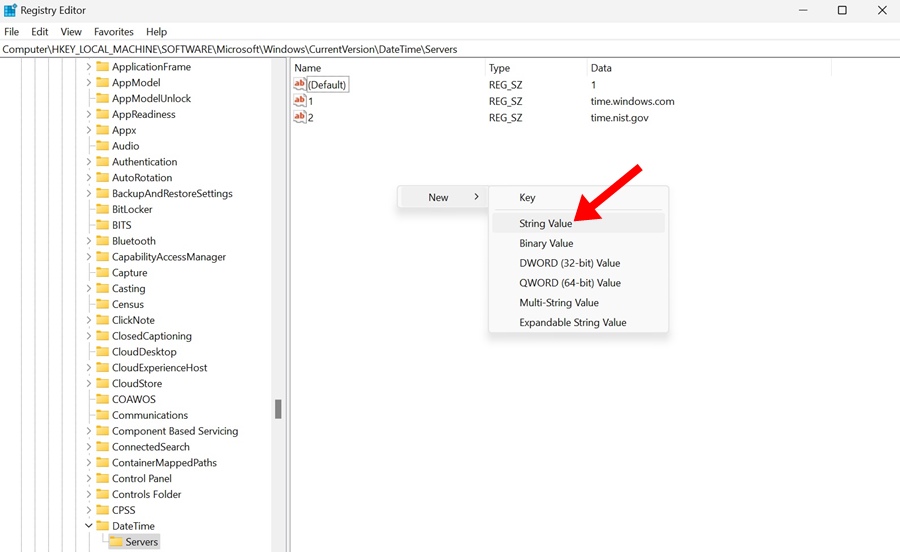This screenshot has height=552, width=900.
Task: Choose Expandable String Value option
Action: [579, 322]
